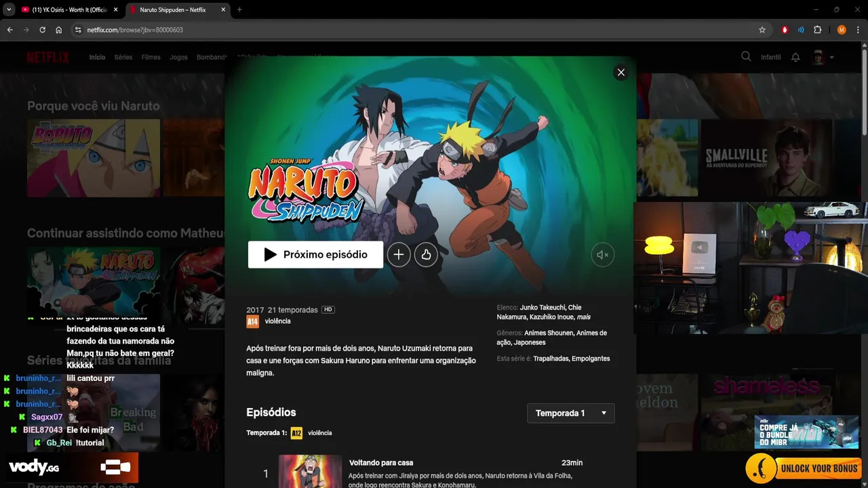Click the Netflix logo
This screenshot has width=868, height=488.
coord(48,58)
